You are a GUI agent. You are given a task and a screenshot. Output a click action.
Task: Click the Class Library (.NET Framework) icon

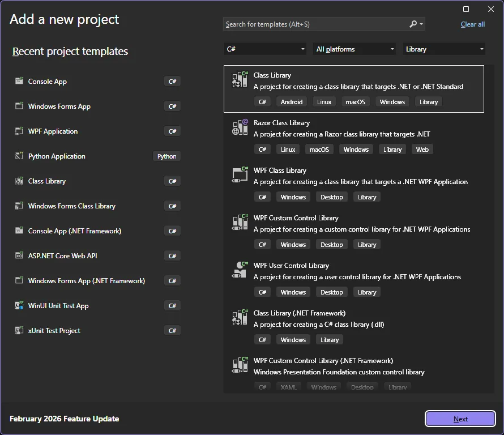[x=240, y=317]
